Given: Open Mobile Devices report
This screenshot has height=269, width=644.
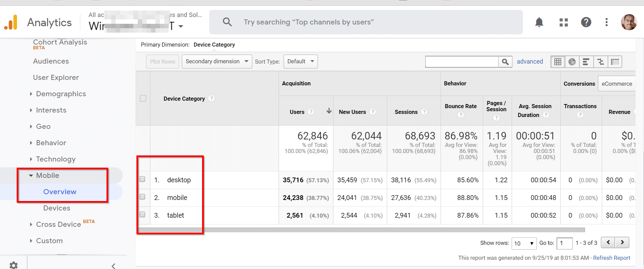Looking at the screenshot, I should point(57,208).
